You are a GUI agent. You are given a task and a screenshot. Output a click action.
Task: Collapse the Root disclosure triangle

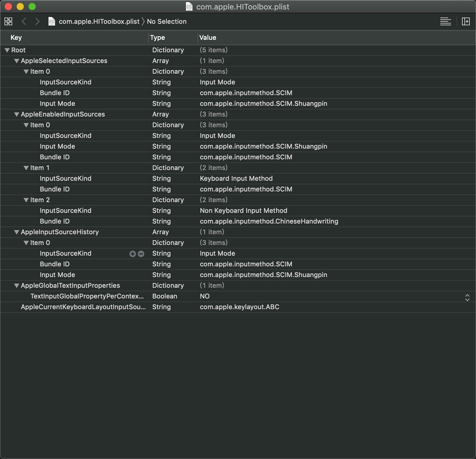click(7, 50)
